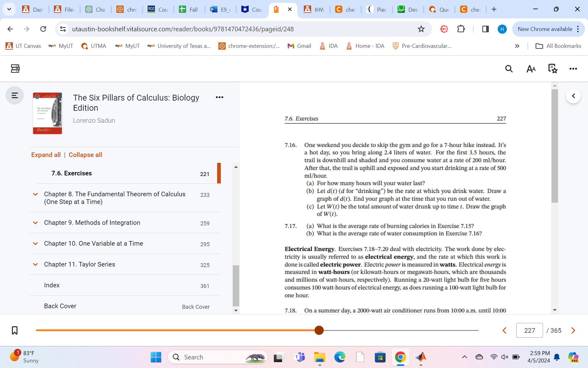Open the book search magnifier icon

(x=509, y=69)
